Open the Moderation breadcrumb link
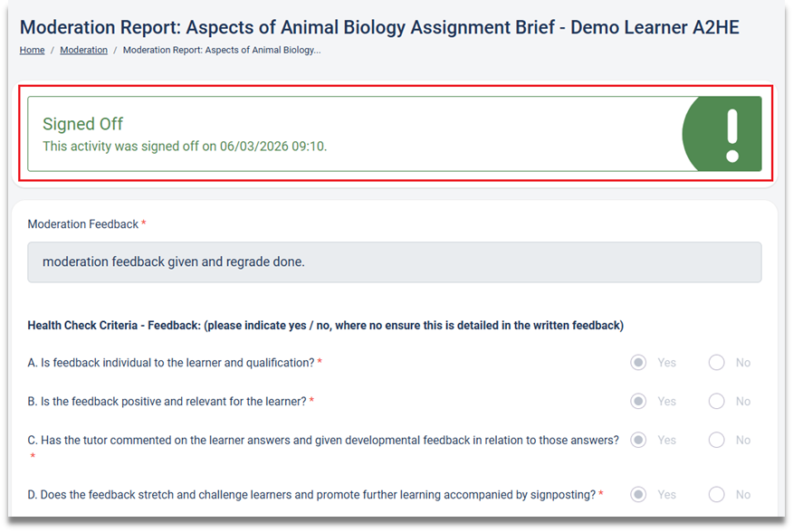Image resolution: width=793 pixels, height=532 pixels. tap(83, 50)
